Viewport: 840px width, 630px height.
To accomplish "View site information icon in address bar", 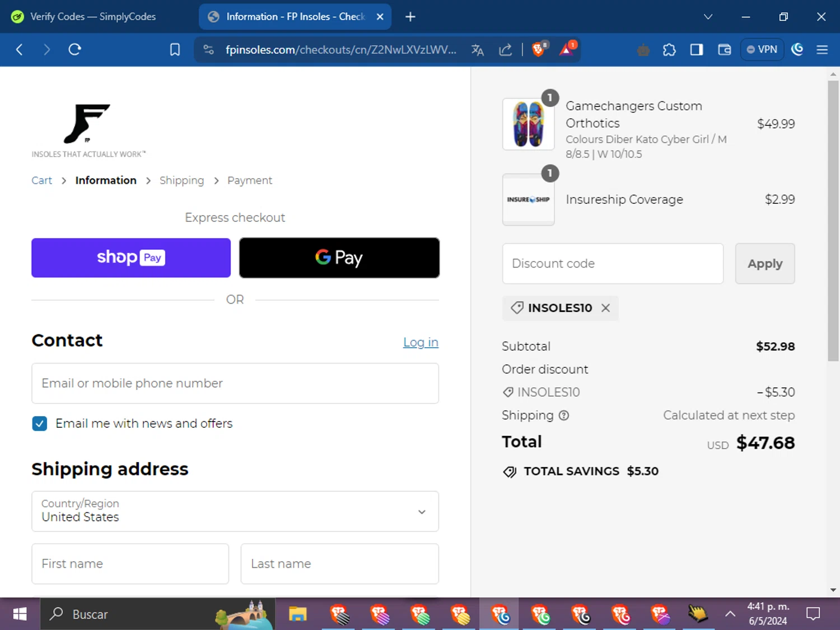I will point(208,50).
